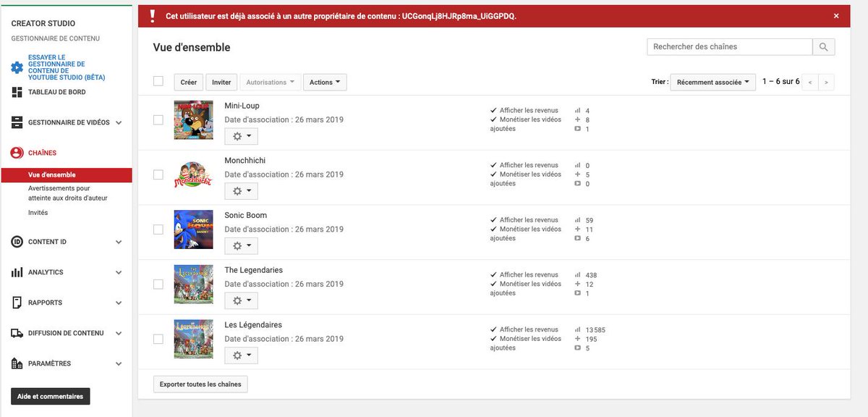Click the 438 views count

591,275
